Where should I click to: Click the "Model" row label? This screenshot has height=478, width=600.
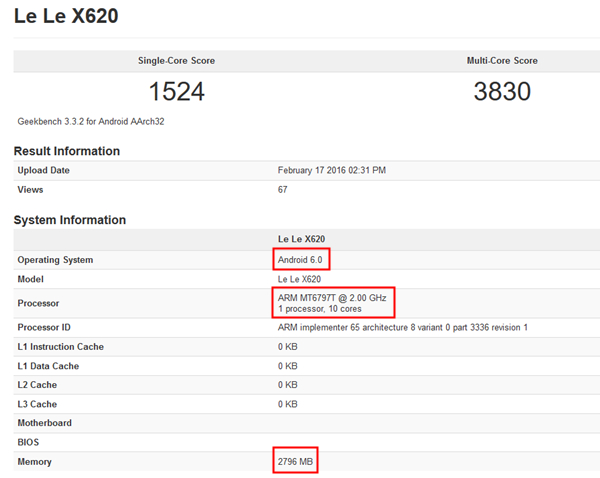tap(30, 279)
